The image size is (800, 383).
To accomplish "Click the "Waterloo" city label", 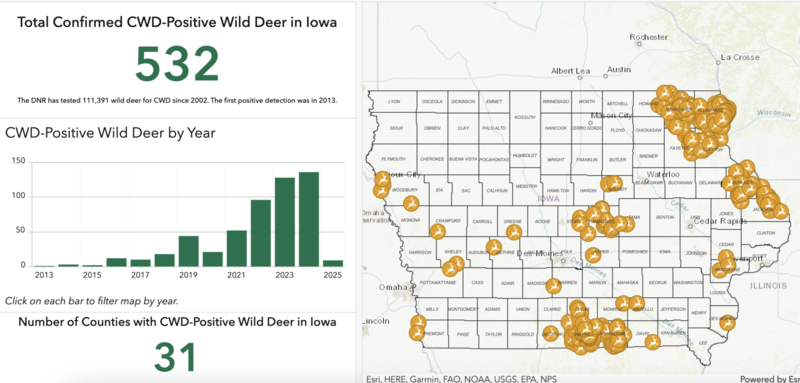I will pyautogui.click(x=663, y=174).
